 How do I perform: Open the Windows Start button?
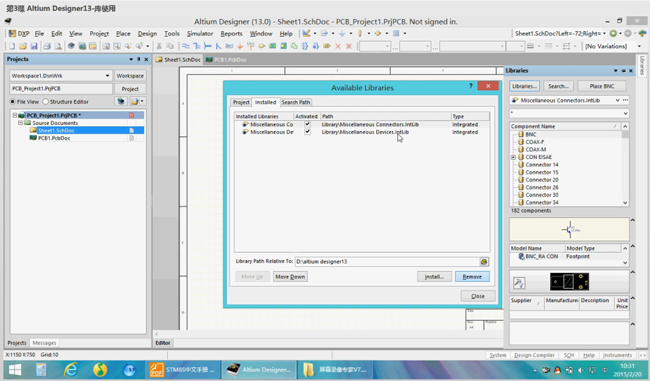(x=15, y=369)
